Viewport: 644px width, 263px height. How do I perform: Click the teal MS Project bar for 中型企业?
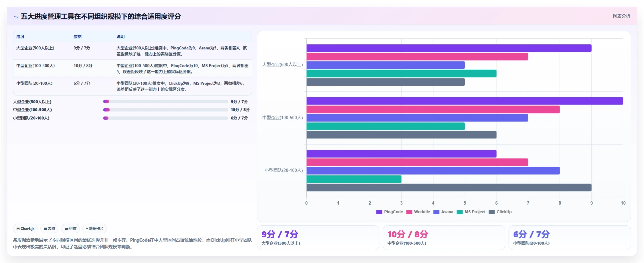click(385, 126)
